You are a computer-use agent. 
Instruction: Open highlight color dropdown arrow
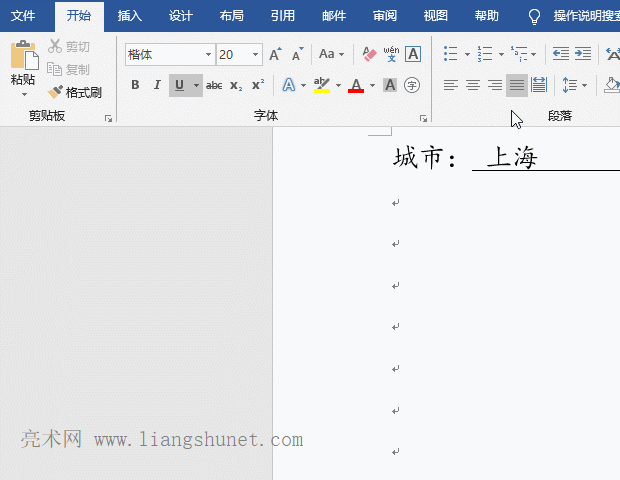tap(338, 85)
